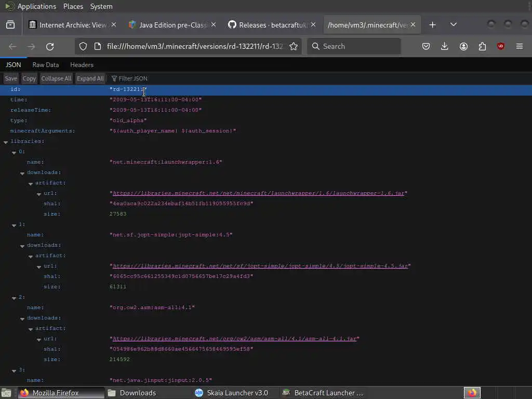Select the "old_alpha" type value
Viewport: 532px width, 399px height.
[x=128, y=121]
